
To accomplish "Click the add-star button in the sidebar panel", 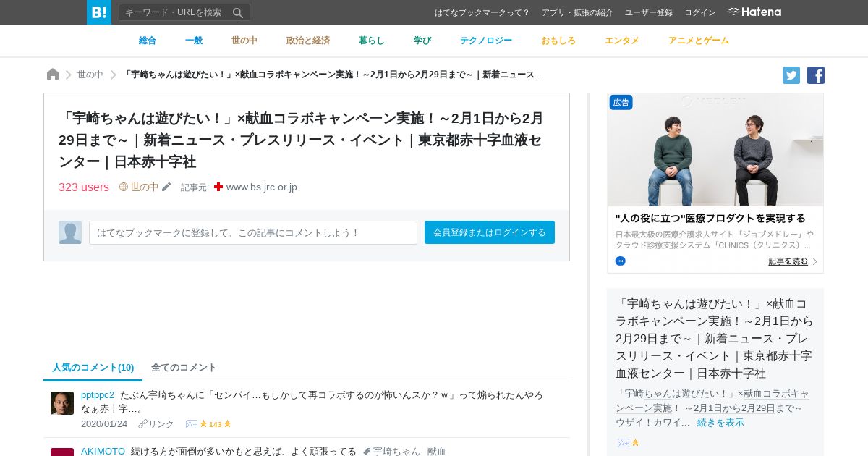I will pyautogui.click(x=624, y=442).
